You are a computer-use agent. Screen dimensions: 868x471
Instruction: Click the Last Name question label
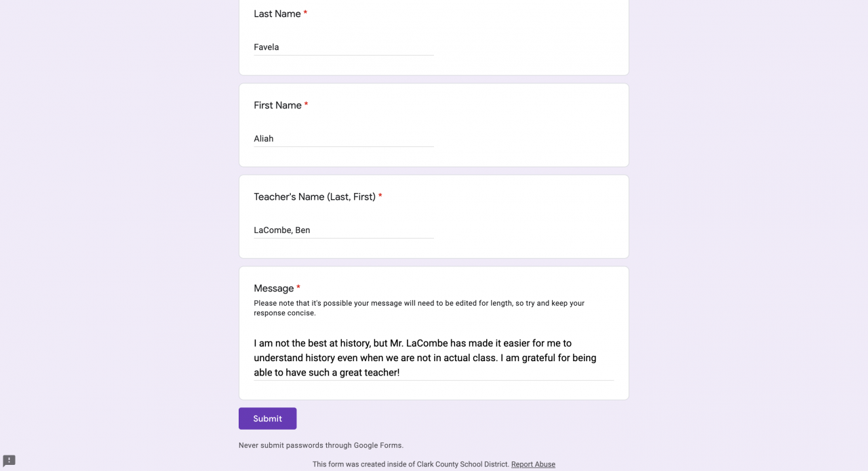pos(277,14)
